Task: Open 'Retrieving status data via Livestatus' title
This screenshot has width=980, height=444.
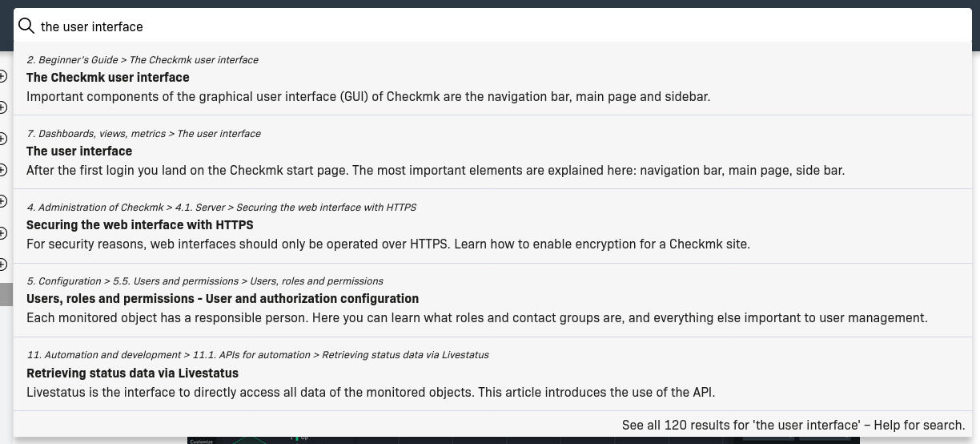Action: tap(132, 373)
